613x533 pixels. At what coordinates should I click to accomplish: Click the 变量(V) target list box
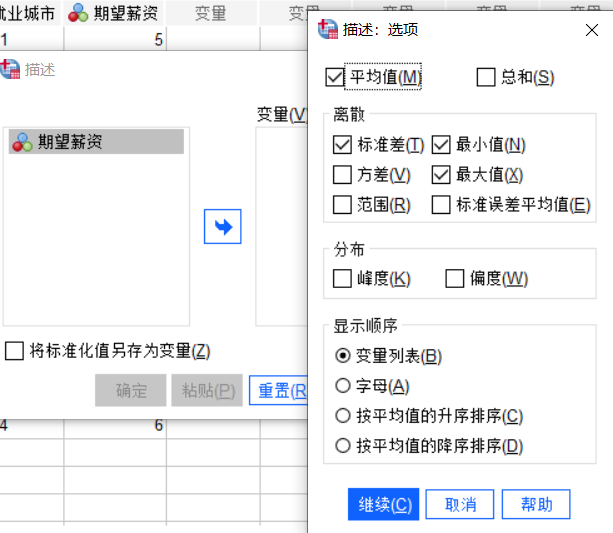point(282,226)
